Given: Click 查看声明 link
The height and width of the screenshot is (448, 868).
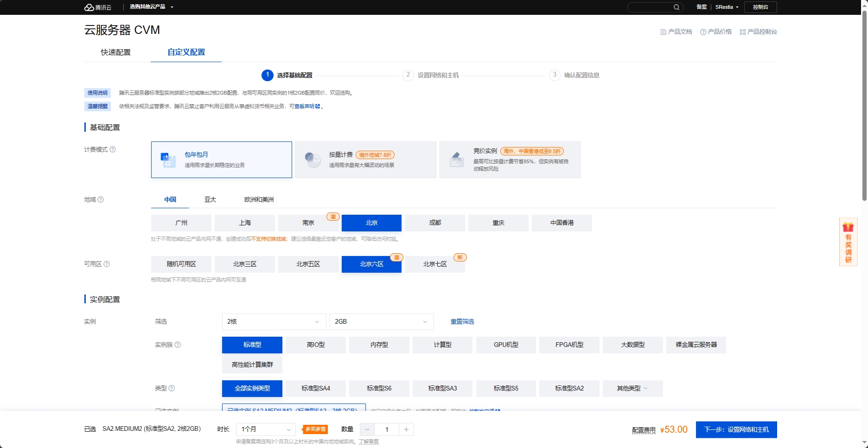Looking at the screenshot, I should point(304,106).
